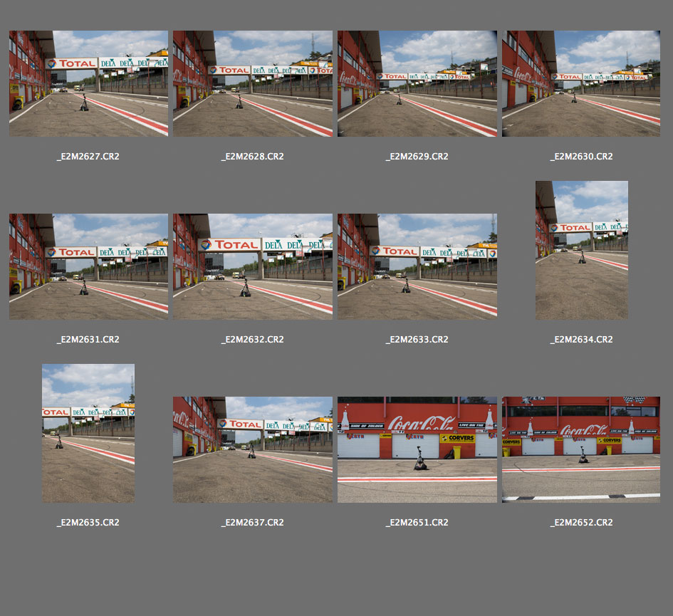Click the filename label _E2M2629.CR2
The height and width of the screenshot is (616, 673).
coord(417,157)
